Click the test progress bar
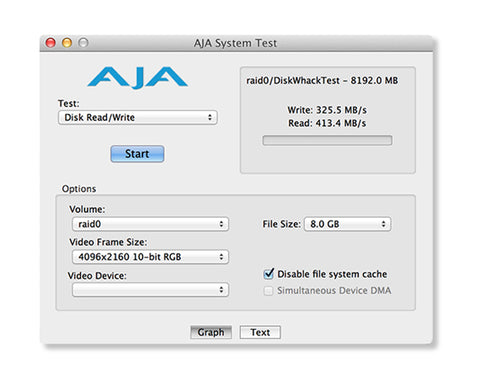The width and height of the screenshot is (480, 387). [327, 140]
